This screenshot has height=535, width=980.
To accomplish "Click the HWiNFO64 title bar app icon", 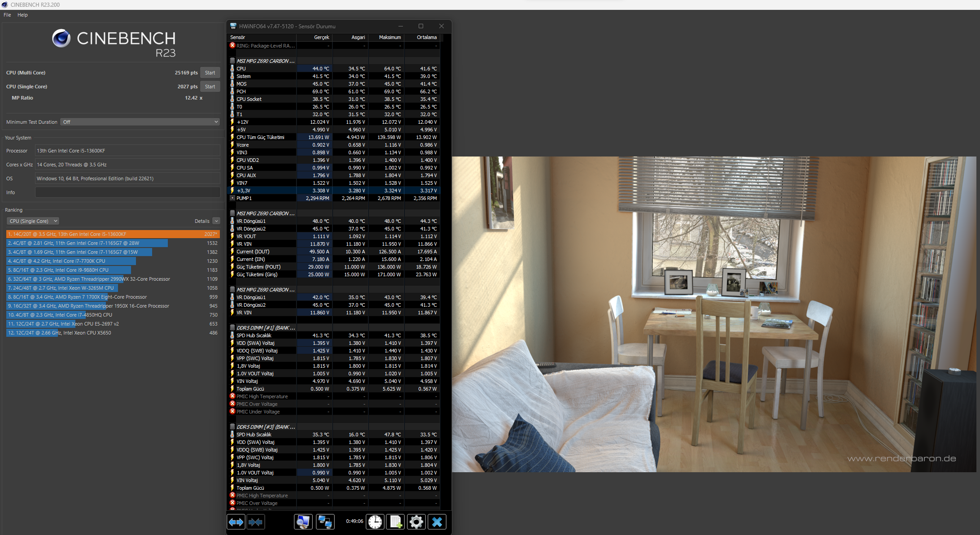I will click(233, 26).
